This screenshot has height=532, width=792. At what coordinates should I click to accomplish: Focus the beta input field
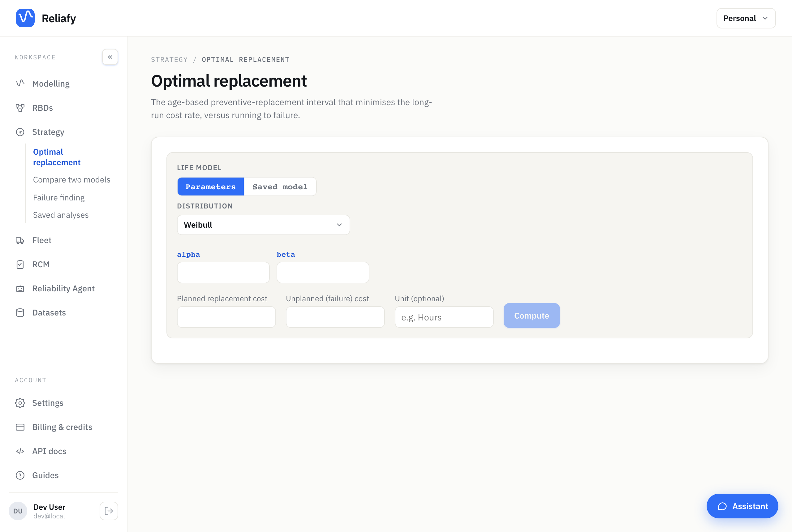point(323,272)
